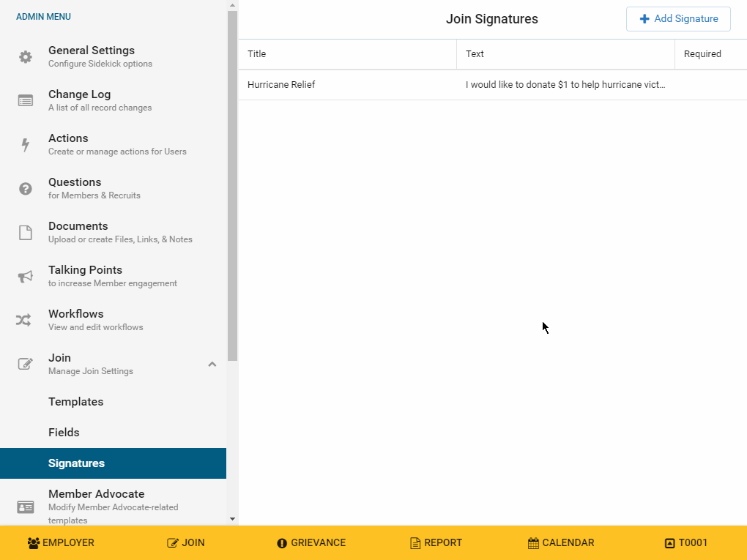Open the Calendar tab in bottom bar
This screenshot has height=560, width=747.
coord(561,543)
